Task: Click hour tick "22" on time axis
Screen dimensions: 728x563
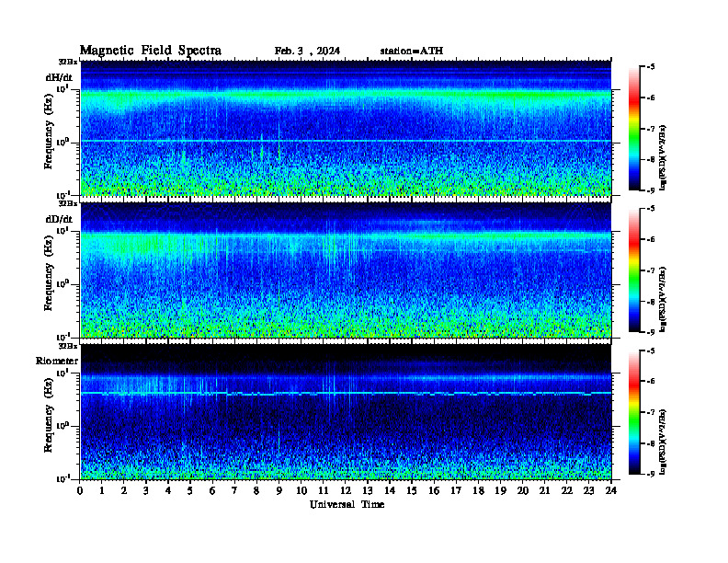Action: [x=567, y=491]
